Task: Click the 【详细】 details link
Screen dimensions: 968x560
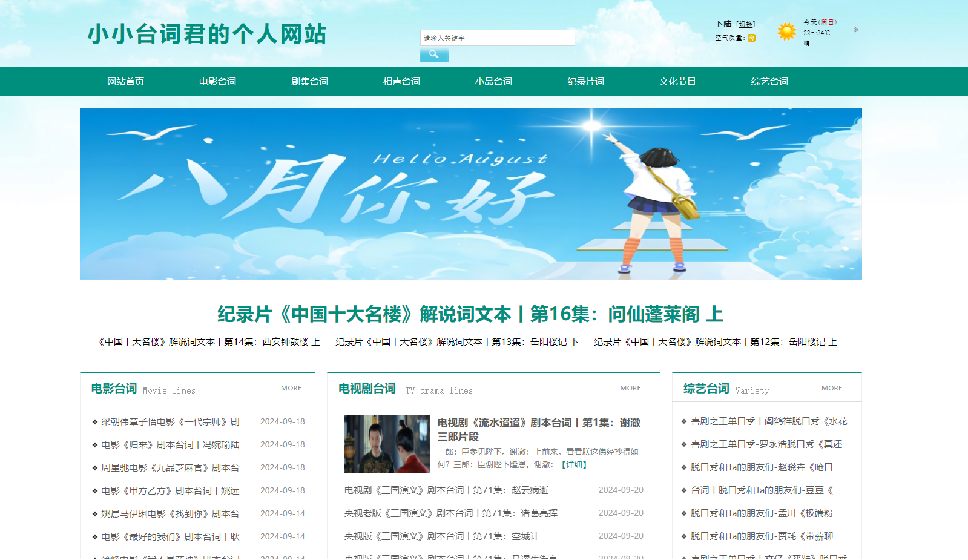Action: tap(574, 464)
